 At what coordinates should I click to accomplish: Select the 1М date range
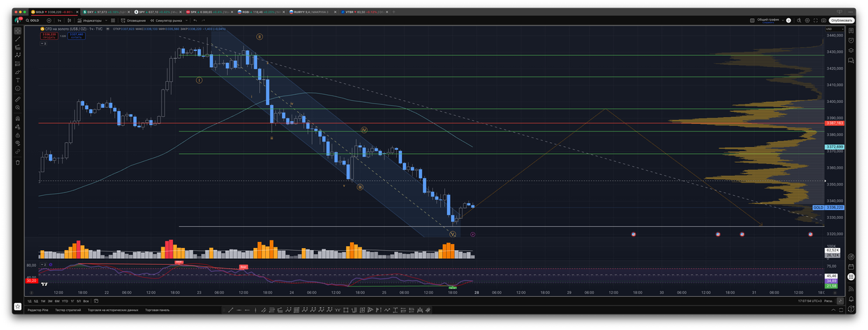(x=43, y=301)
